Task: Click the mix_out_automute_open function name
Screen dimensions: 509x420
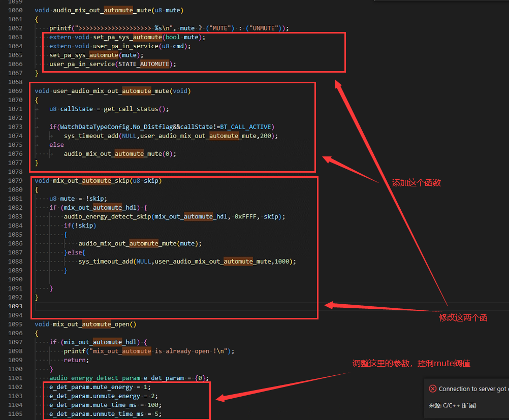Action: [x=91, y=324]
